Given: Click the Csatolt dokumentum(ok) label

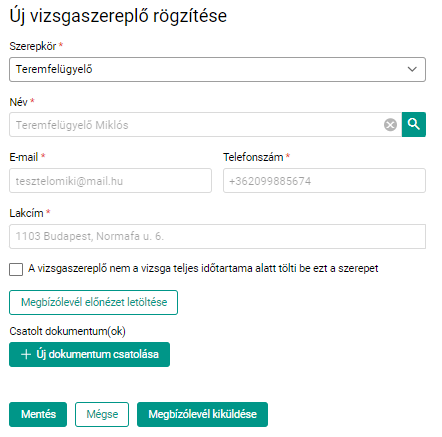Looking at the screenshot, I should click(x=67, y=331).
